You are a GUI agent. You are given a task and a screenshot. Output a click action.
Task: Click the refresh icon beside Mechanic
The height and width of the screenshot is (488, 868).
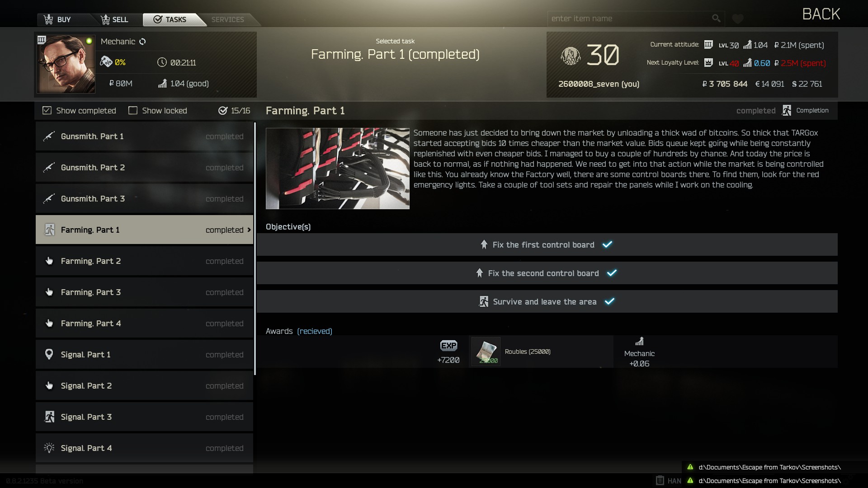point(142,42)
